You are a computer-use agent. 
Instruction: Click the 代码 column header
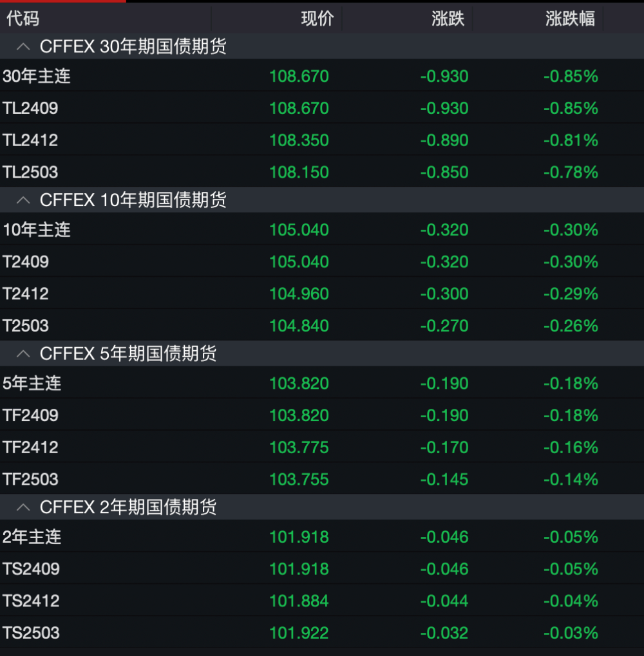pos(21,19)
